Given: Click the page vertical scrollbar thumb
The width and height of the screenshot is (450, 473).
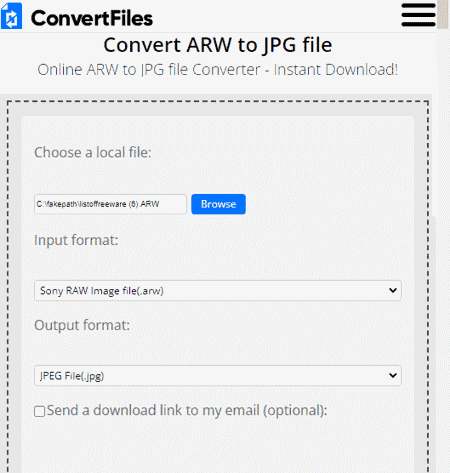Looking at the screenshot, I should [x=443, y=15].
